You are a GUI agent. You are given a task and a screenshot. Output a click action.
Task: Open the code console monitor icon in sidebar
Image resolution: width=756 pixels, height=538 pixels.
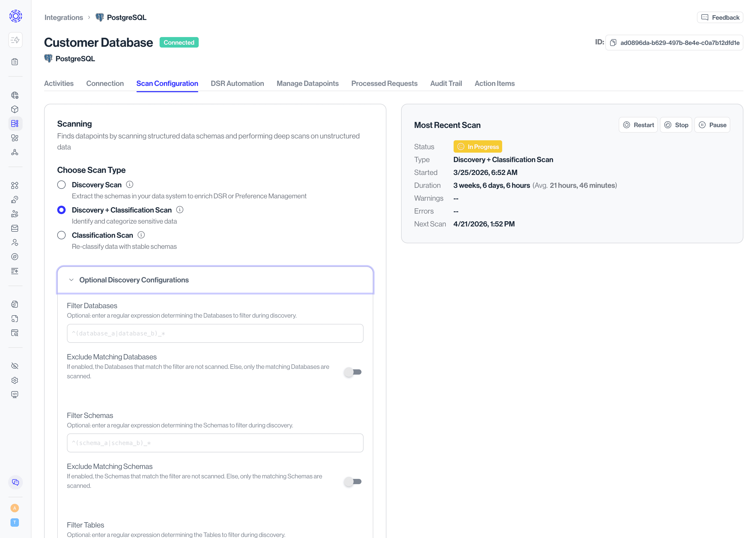tap(15, 394)
